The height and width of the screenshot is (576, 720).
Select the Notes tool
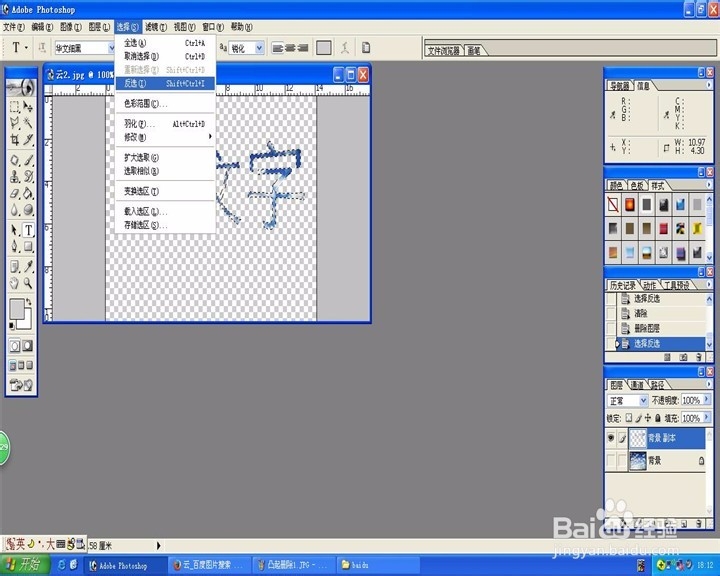pyautogui.click(x=15, y=267)
